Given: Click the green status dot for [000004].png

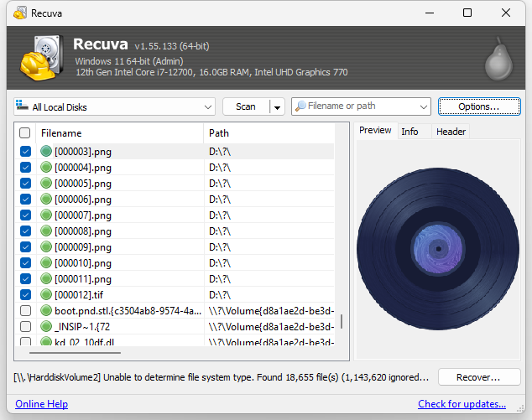Looking at the screenshot, I should click(x=46, y=167).
